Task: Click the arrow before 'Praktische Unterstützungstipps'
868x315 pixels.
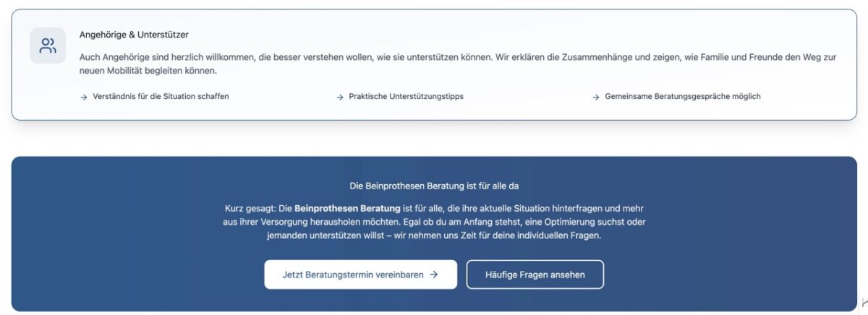Action: click(x=340, y=97)
